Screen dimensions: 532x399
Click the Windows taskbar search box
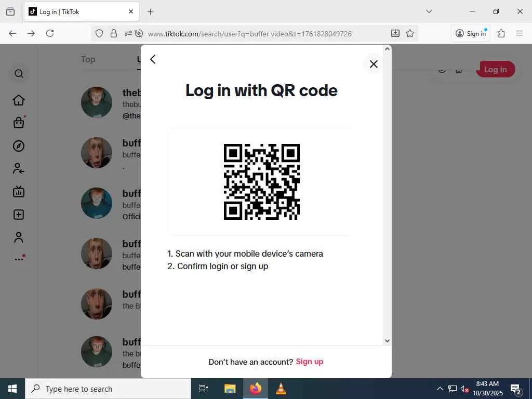(108, 389)
